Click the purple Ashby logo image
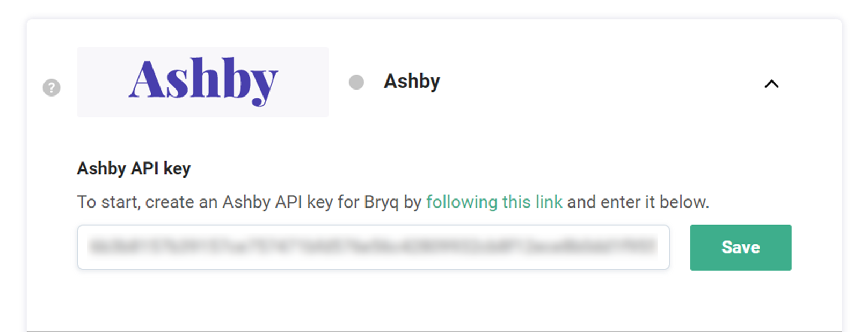The height and width of the screenshot is (332, 868). click(203, 81)
